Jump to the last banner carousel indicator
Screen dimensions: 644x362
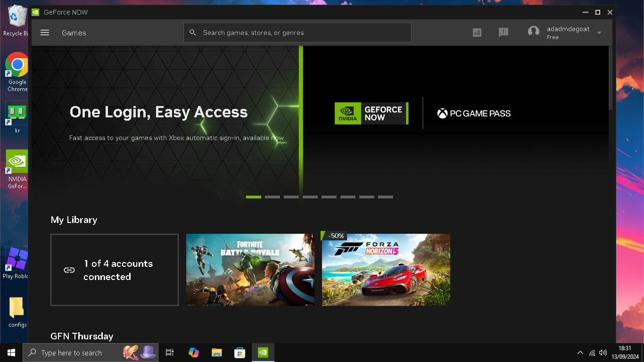[x=386, y=197]
